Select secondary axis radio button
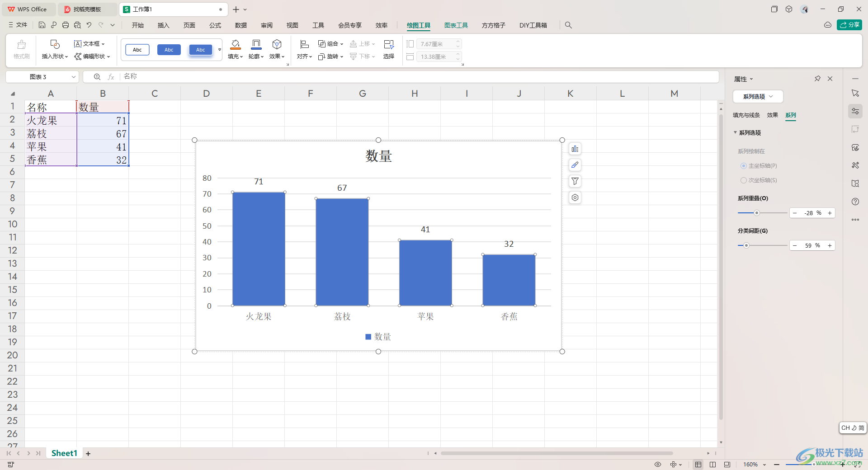This screenshot has width=868, height=470. click(x=743, y=180)
